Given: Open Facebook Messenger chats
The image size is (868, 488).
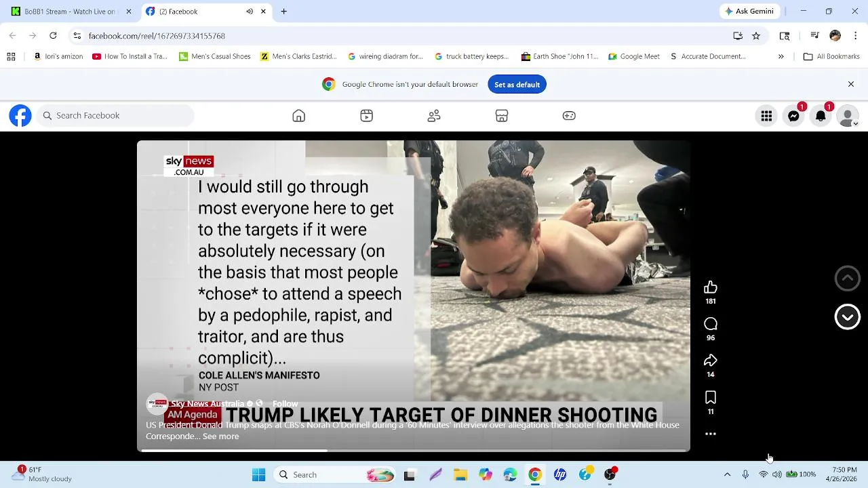Looking at the screenshot, I should pos(793,116).
